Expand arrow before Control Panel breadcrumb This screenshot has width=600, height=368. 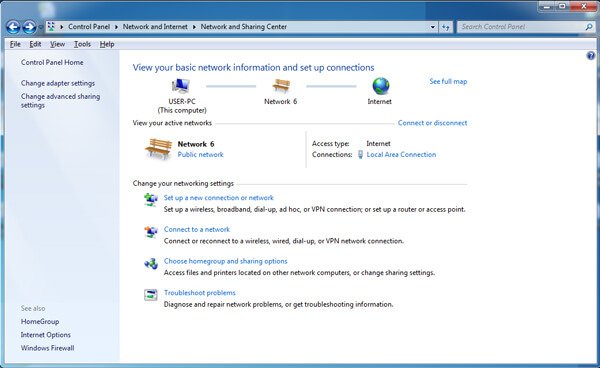[x=62, y=27]
